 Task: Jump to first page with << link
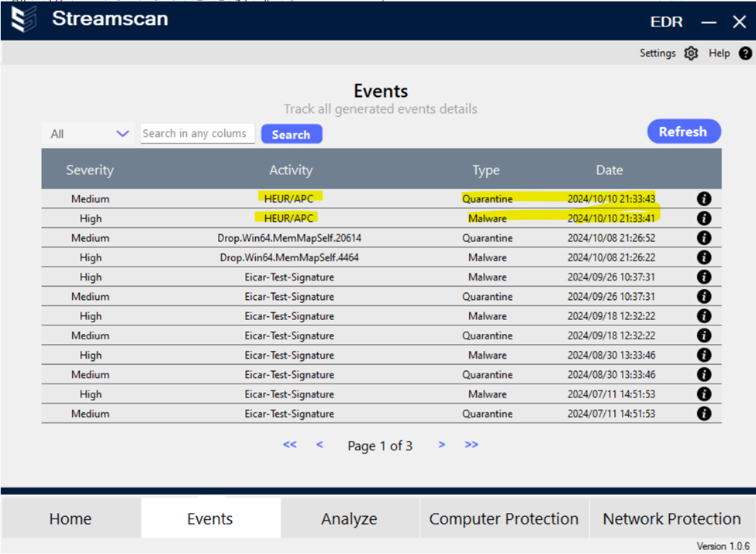click(x=290, y=444)
